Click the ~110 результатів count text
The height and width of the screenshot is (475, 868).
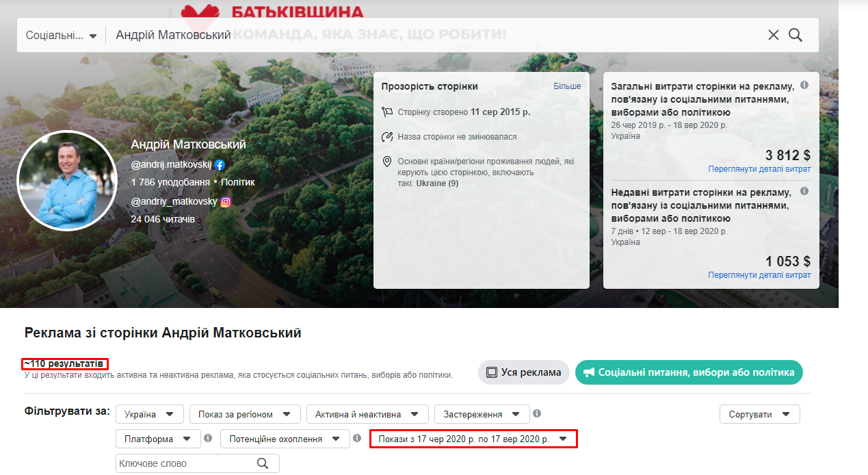click(65, 363)
